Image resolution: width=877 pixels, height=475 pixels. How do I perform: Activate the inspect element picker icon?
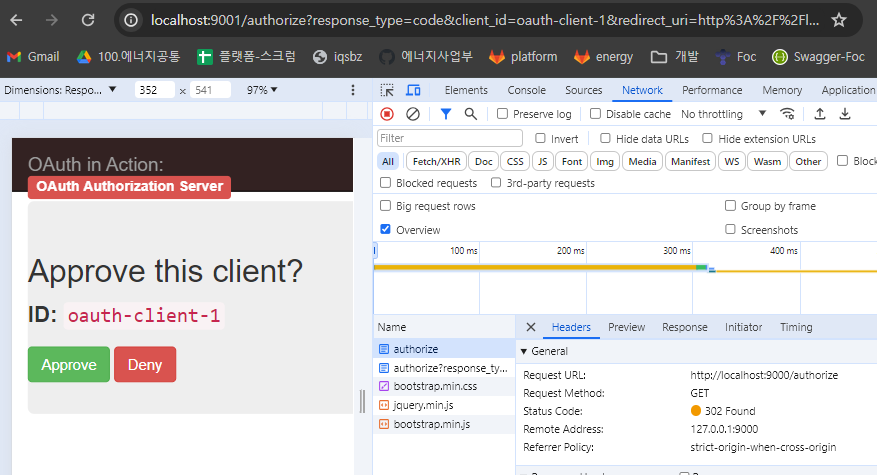(x=387, y=90)
